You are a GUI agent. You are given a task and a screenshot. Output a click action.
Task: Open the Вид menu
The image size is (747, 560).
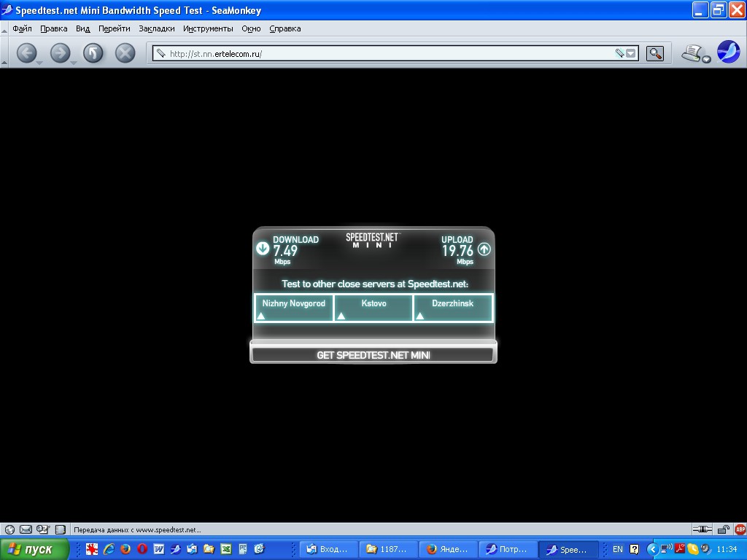(x=83, y=28)
